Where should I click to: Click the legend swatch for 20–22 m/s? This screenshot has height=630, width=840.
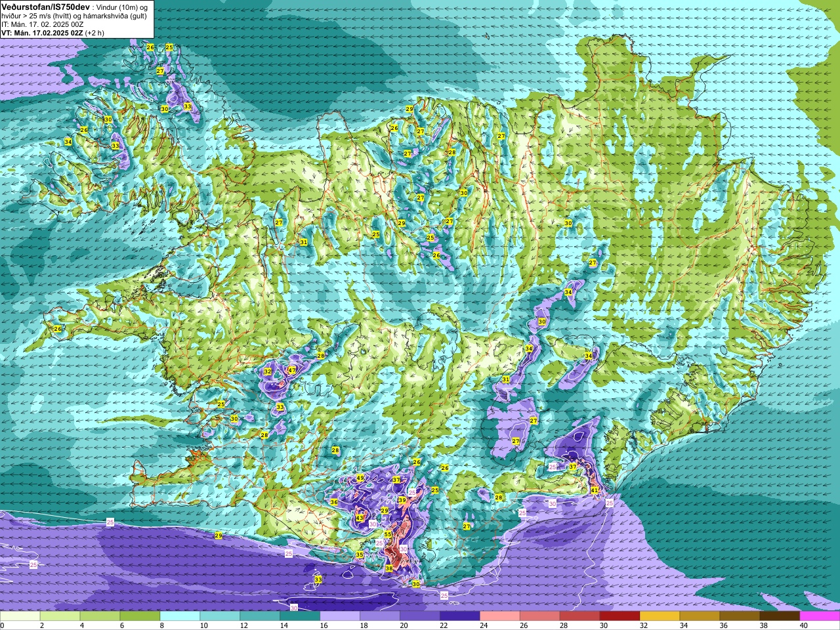pos(421,616)
